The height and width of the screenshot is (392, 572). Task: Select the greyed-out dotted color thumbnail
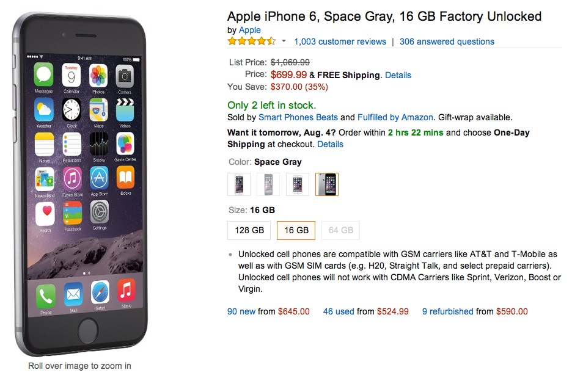coord(268,184)
